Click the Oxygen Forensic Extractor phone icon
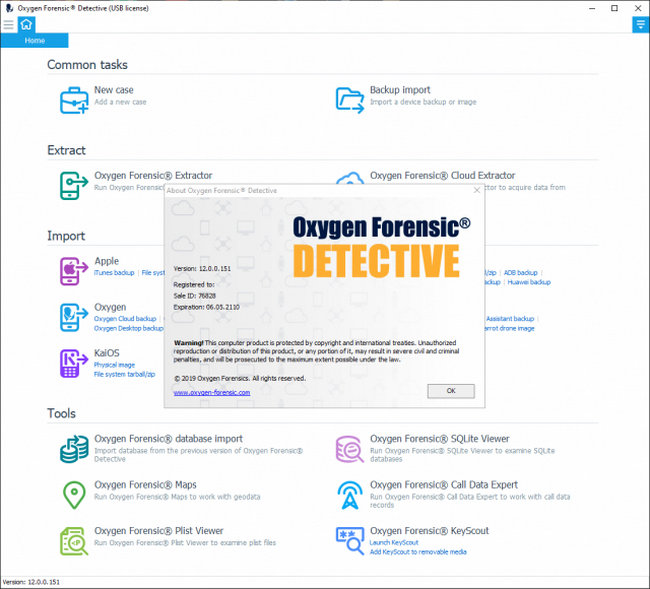This screenshot has width=650, height=589. (74, 186)
